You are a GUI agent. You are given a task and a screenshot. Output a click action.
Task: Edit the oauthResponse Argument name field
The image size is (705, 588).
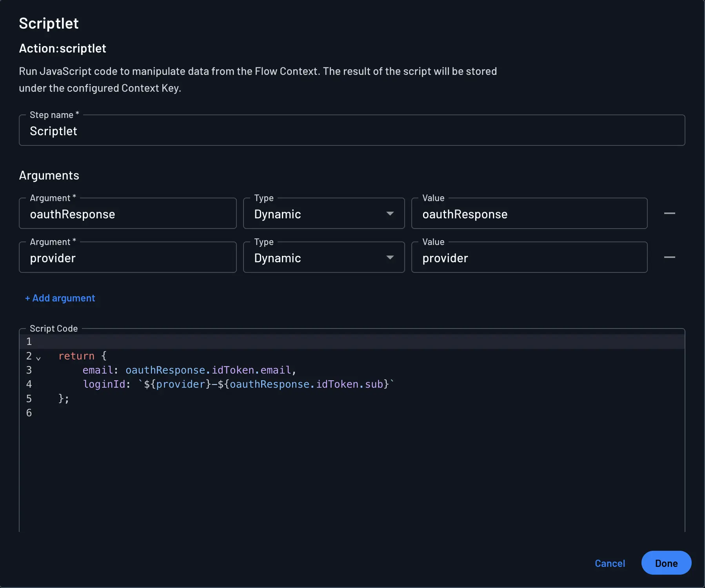[128, 214]
